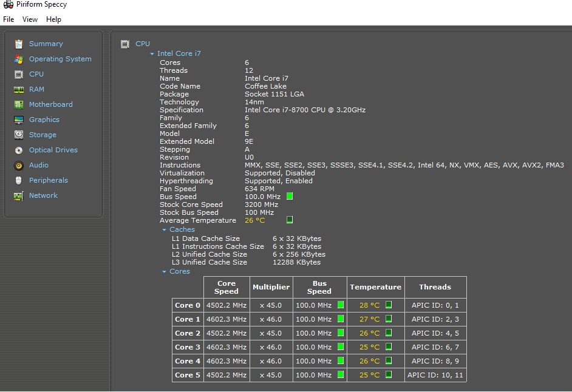This screenshot has width=572, height=392.
Task: Click the Graphics monitor icon
Action: (19, 120)
